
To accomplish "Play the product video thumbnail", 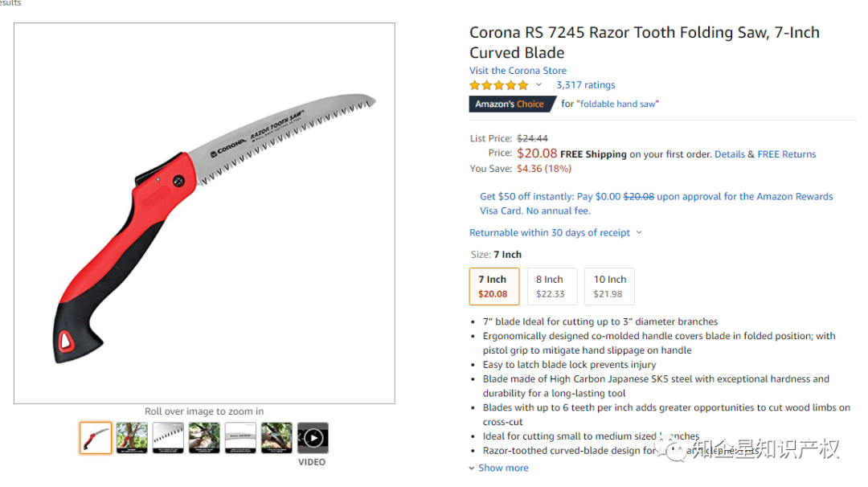I will click(x=313, y=438).
